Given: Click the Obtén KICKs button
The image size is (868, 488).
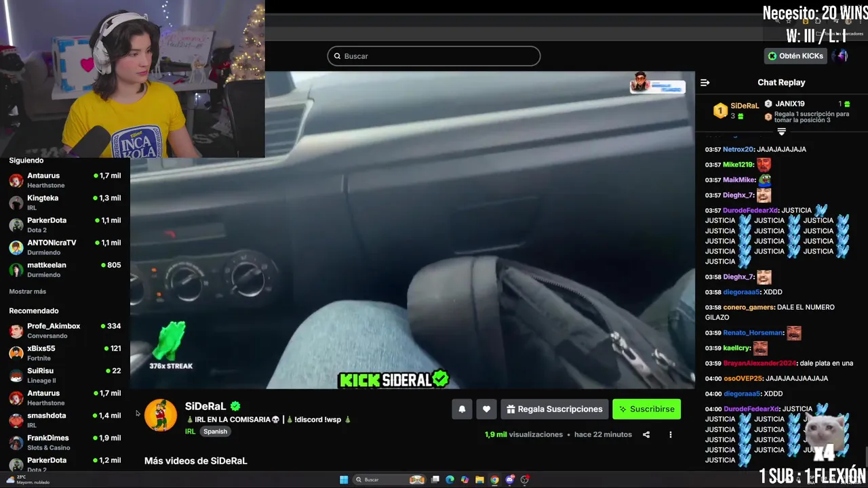Looking at the screenshot, I should coord(795,56).
